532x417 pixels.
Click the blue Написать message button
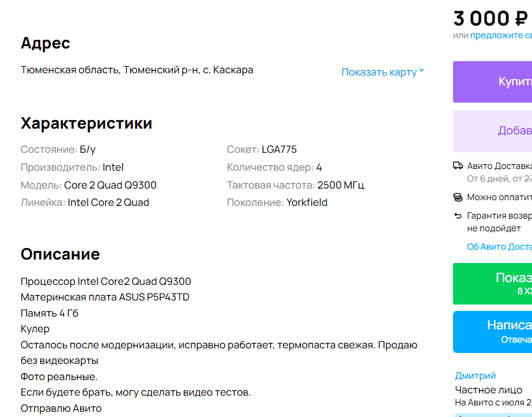(x=493, y=332)
